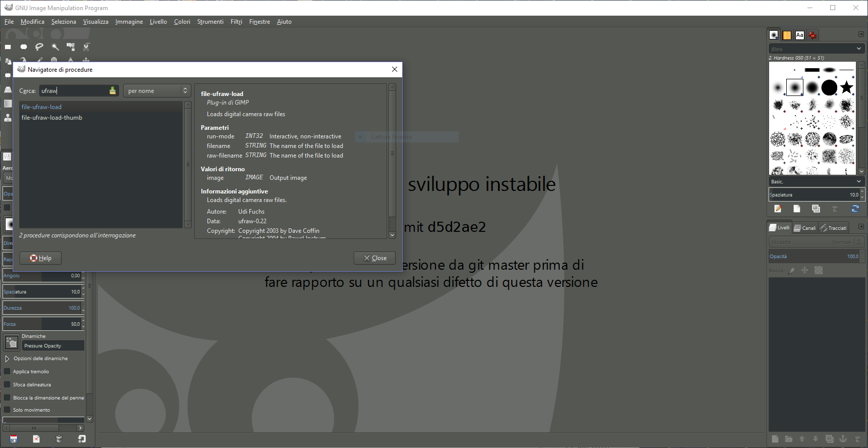
Task: Enable Solo movimento option
Action: tap(7, 410)
